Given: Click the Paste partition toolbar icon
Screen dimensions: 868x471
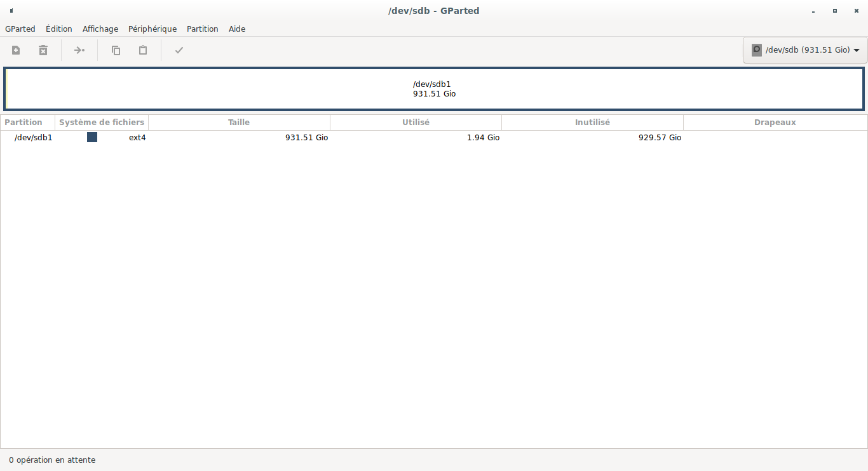Looking at the screenshot, I should pos(143,50).
